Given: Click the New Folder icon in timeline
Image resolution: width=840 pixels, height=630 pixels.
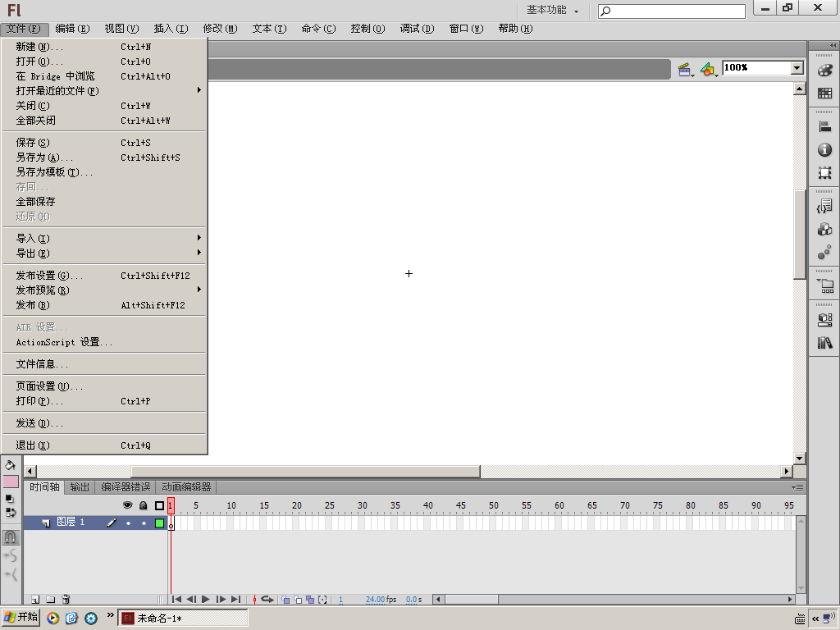Looking at the screenshot, I should [50, 599].
